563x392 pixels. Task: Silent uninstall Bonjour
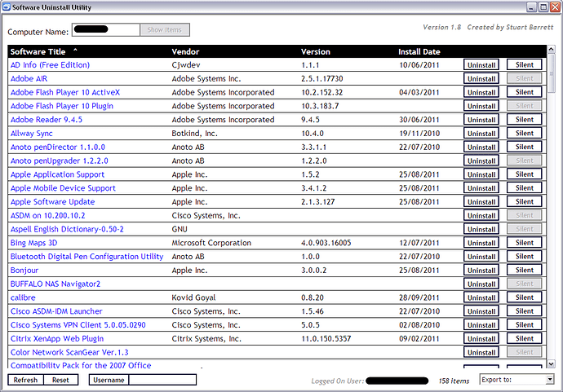pyautogui.click(x=524, y=270)
